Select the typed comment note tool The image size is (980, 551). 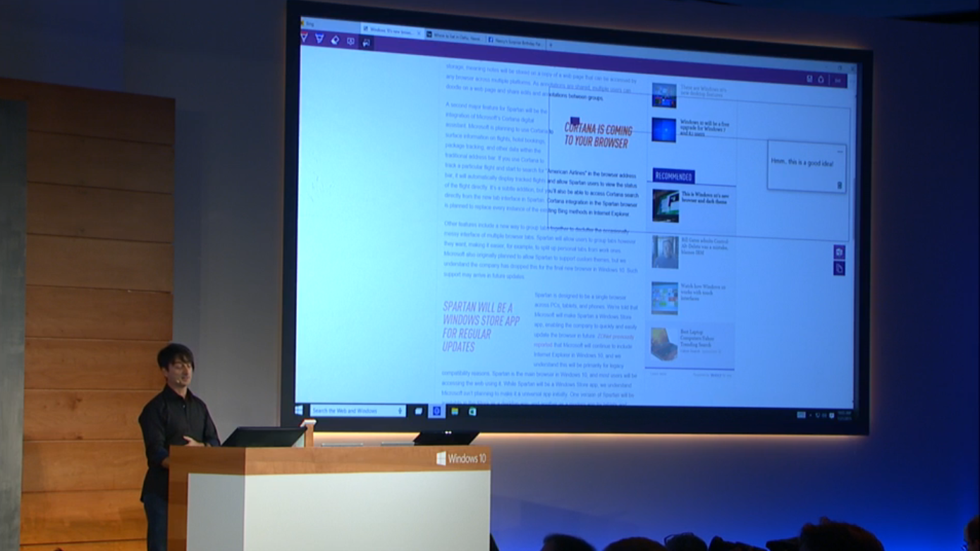tap(350, 41)
